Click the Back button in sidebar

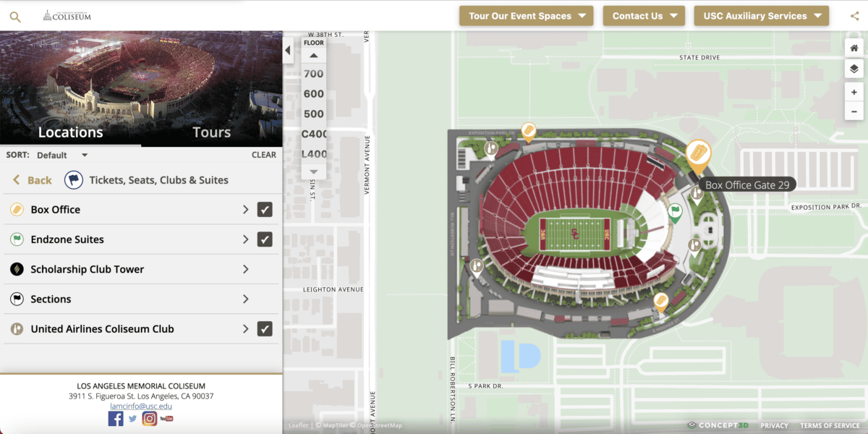31,179
